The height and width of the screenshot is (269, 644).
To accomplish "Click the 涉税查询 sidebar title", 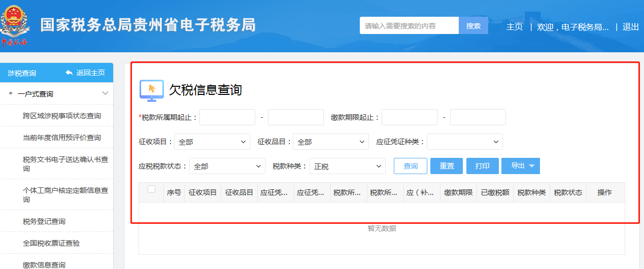I will [22, 73].
